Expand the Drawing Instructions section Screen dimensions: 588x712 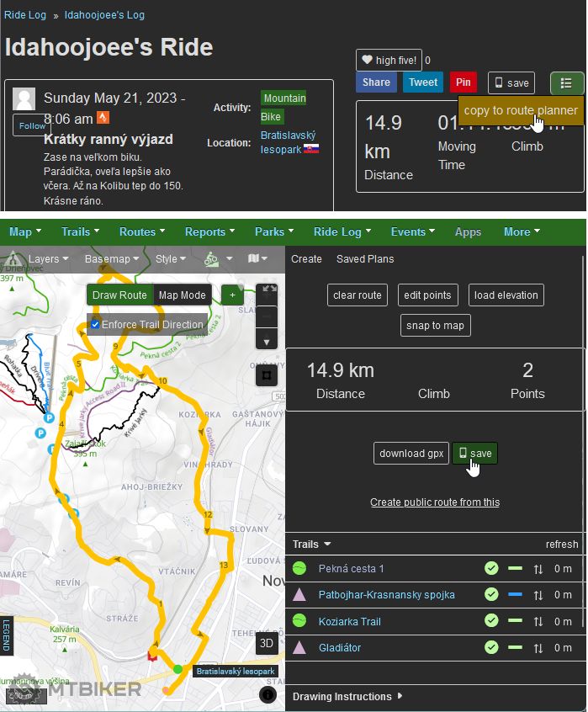pos(347,697)
